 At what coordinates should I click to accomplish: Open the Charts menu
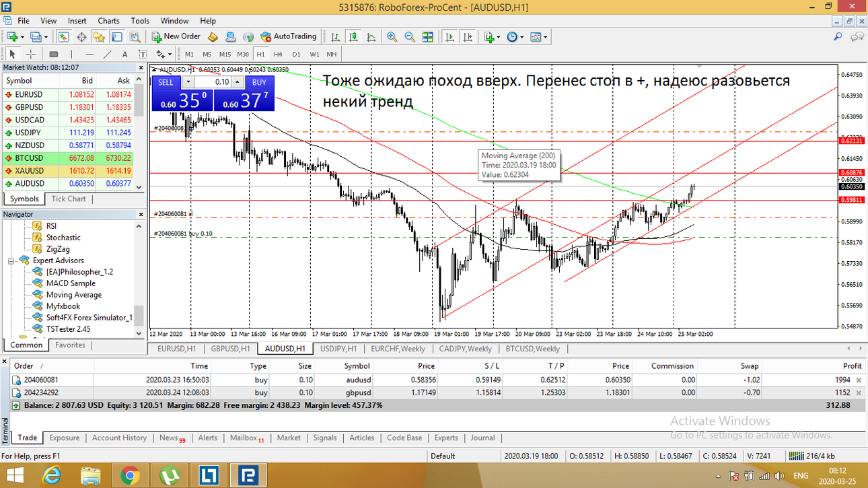108,21
